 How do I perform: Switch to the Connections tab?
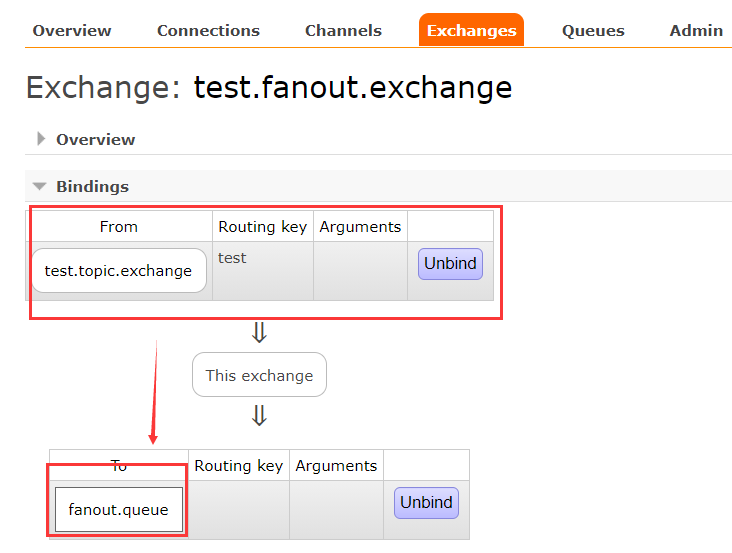click(x=208, y=30)
